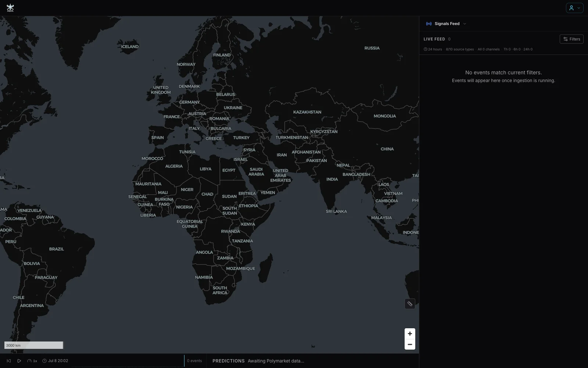This screenshot has height=368, width=588.
Task: Zoom out on the map
Action: coord(410,344)
